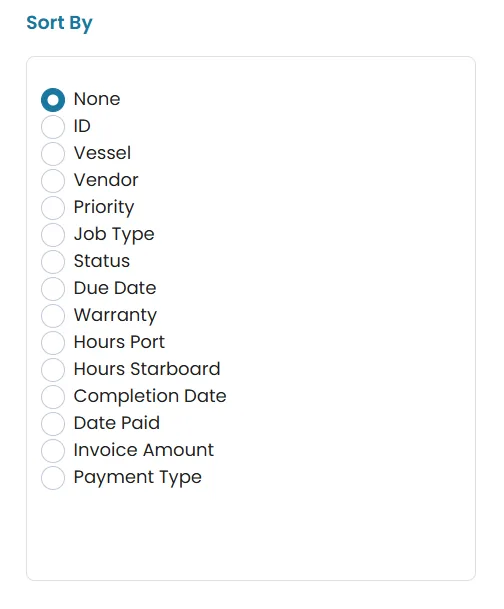Select the Vendor radio button
This screenshot has width=504, height=609.
pyautogui.click(x=53, y=181)
